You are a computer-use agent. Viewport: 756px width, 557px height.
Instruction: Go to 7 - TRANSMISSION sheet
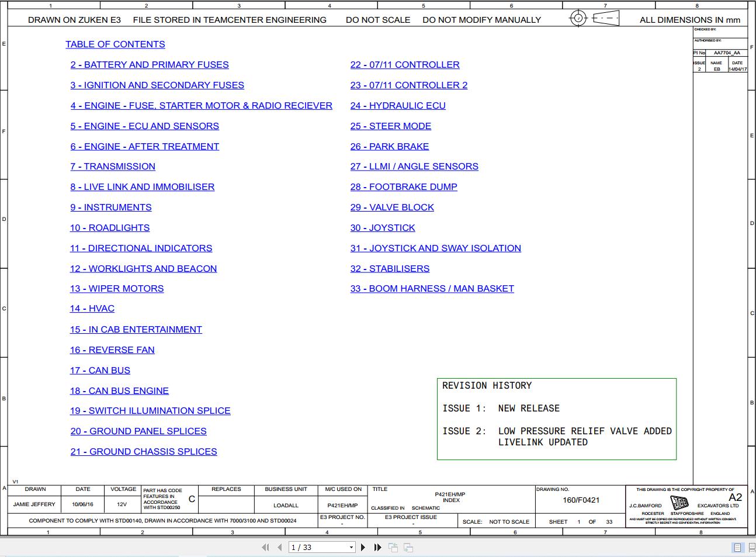coord(113,167)
